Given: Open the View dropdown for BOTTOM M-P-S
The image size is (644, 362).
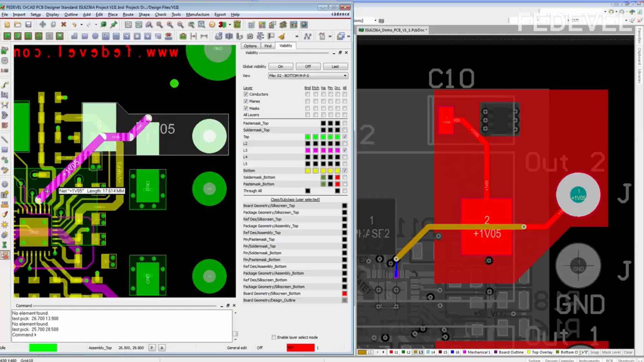Looking at the screenshot, I should pyautogui.click(x=345, y=76).
